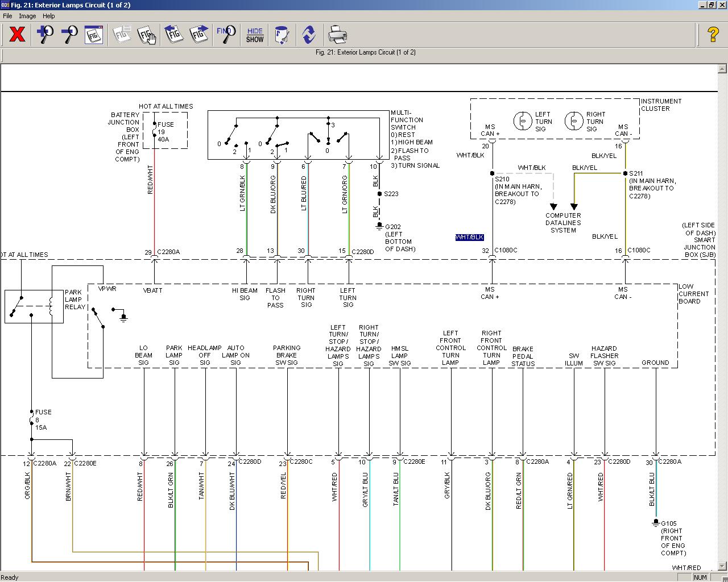Screen dimensions: 728x582
Task: Click the paint bucket color icon
Action: (282, 35)
